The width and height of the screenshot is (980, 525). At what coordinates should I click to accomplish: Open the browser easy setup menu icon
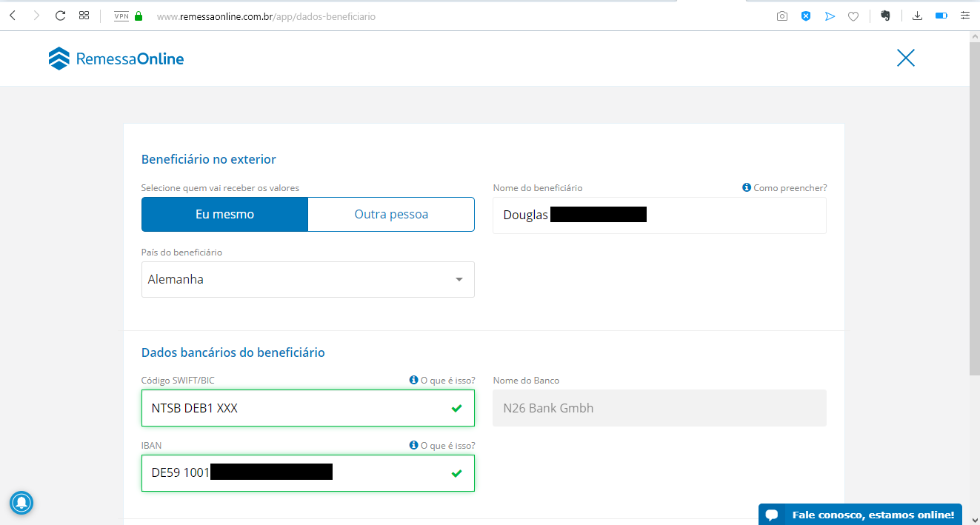coord(964,16)
